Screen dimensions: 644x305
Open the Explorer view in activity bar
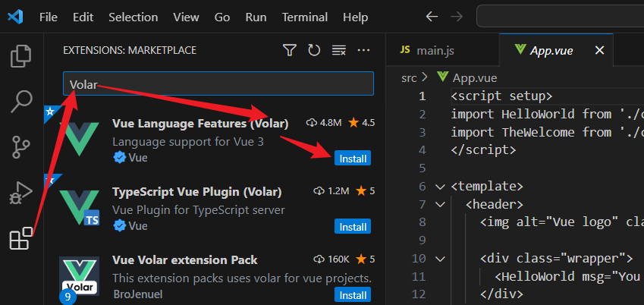point(20,55)
